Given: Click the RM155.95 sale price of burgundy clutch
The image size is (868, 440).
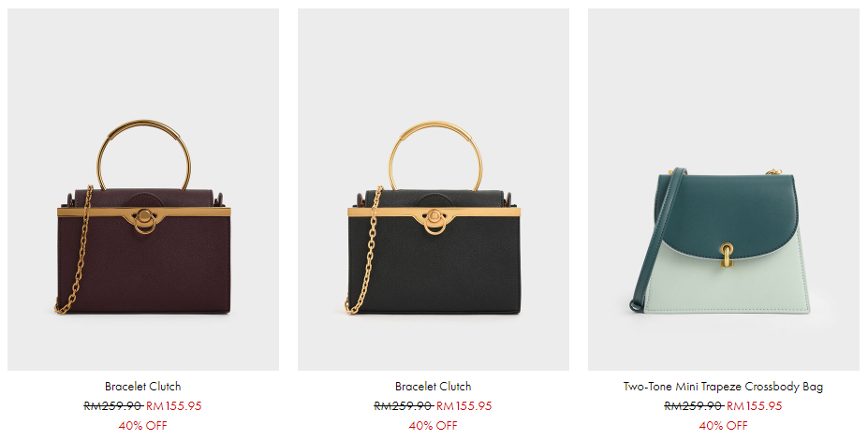Looking at the screenshot, I should [x=174, y=405].
